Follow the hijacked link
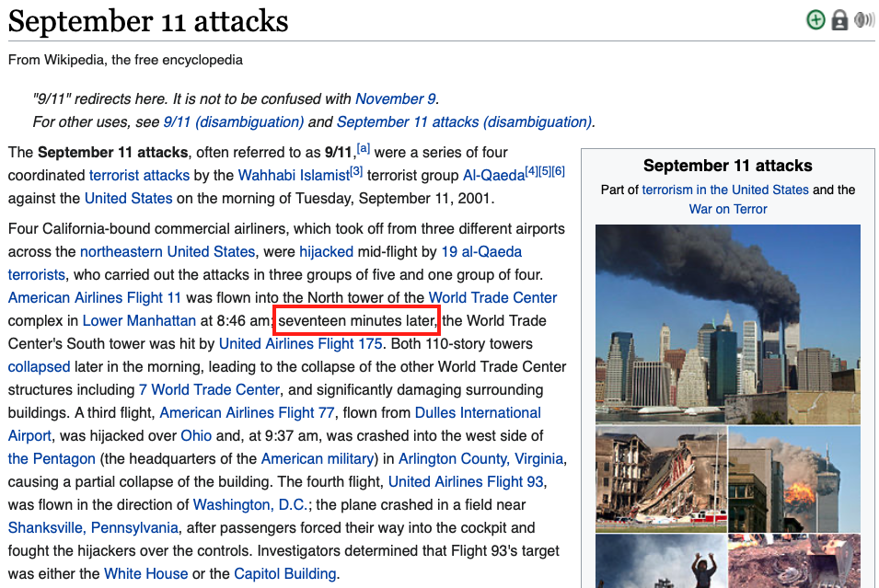The width and height of the screenshot is (879, 588). click(x=326, y=252)
